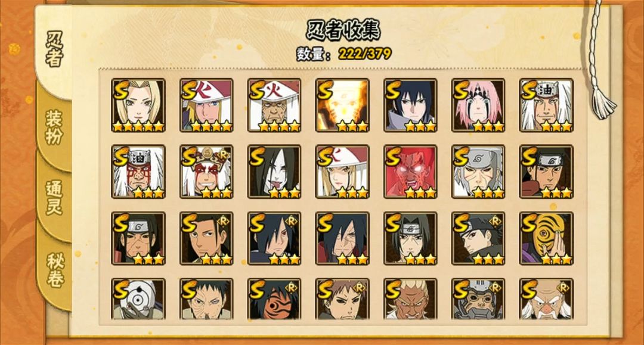
Task: Choose the glowing orange Naruto chakra-mode portrait
Action: [x=342, y=105]
